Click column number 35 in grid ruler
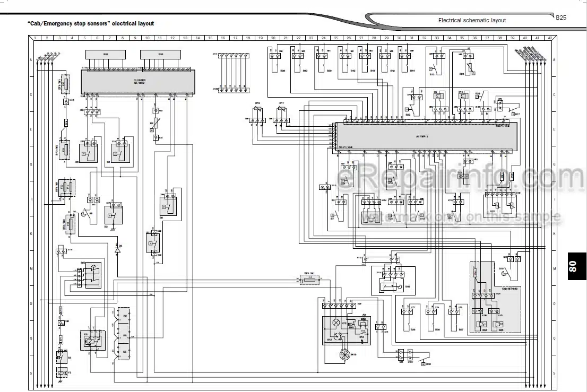 point(462,38)
